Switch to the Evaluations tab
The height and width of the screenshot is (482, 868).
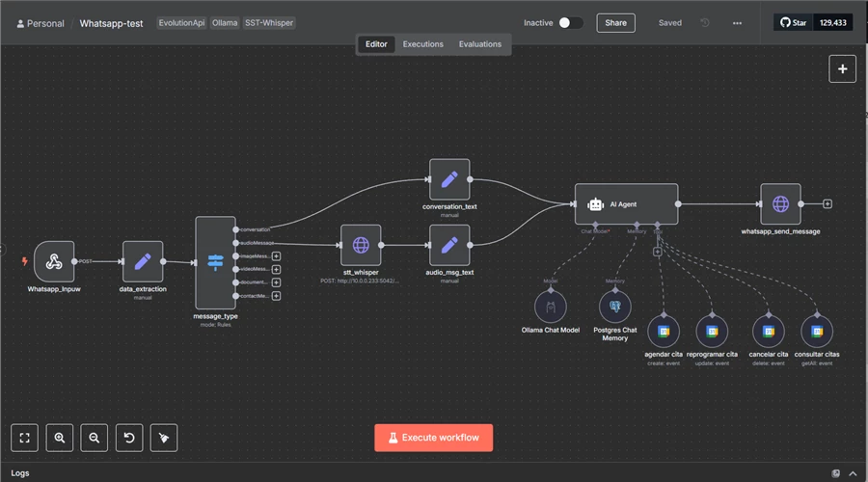click(x=479, y=44)
